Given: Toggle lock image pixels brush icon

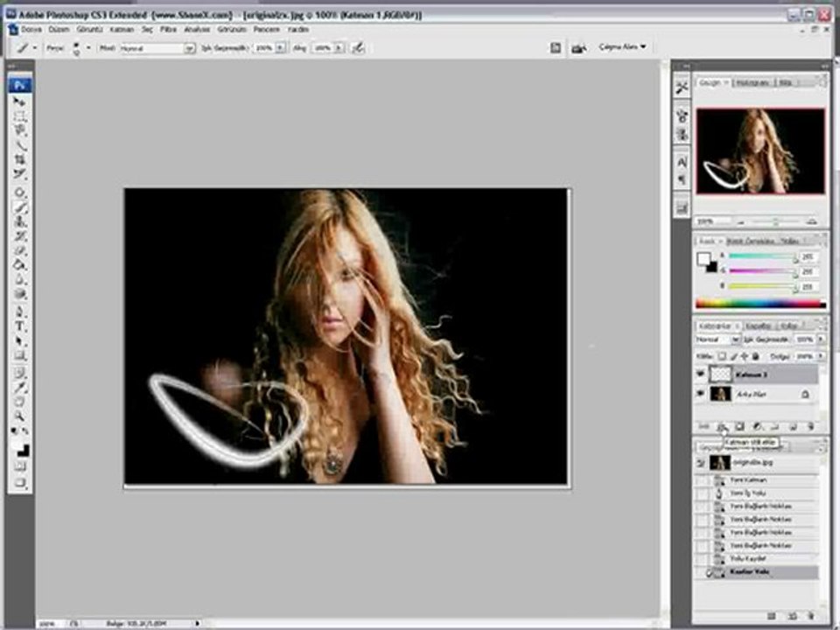Looking at the screenshot, I should coord(733,356).
